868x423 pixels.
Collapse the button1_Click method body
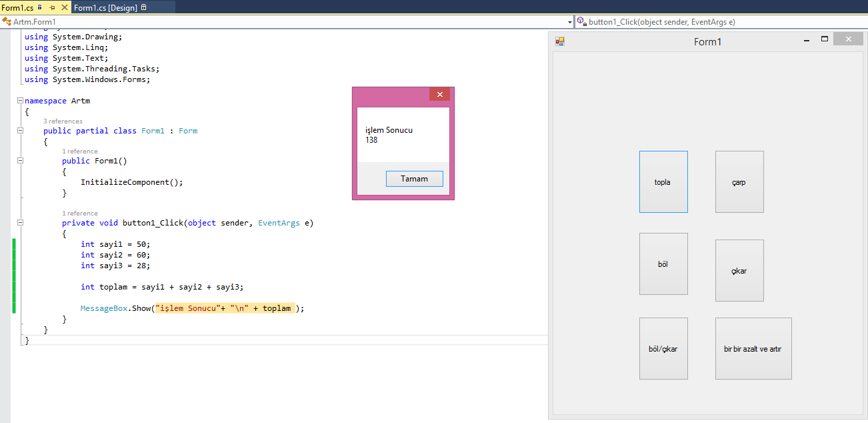[x=20, y=222]
